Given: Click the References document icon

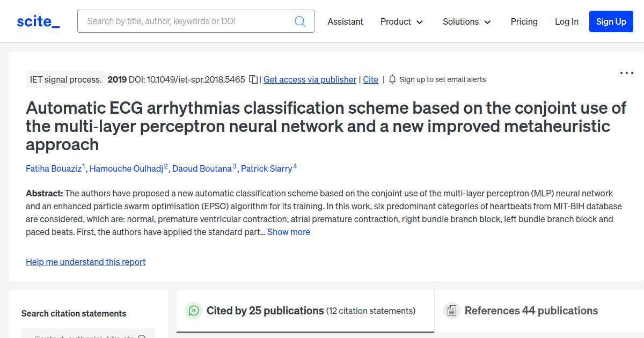Looking at the screenshot, I should click(x=451, y=311).
